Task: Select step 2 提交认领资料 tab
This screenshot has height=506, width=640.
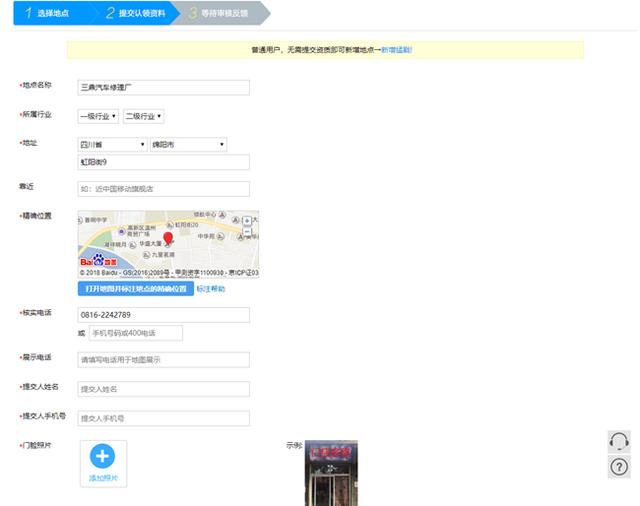Action: click(x=137, y=13)
